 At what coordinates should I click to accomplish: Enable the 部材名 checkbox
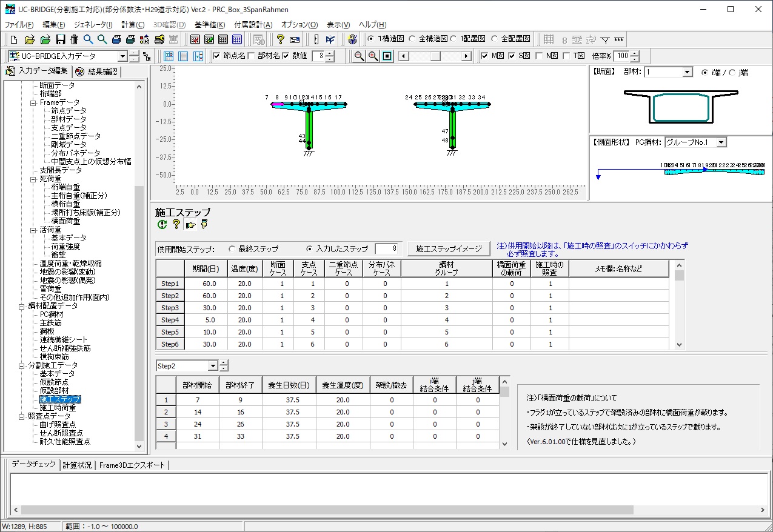[x=252, y=56]
